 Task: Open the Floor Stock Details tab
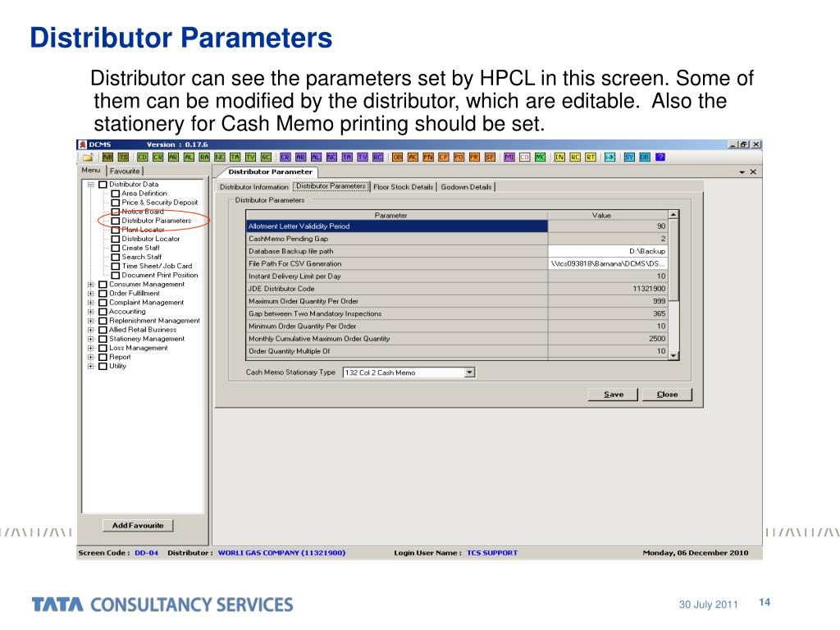(403, 187)
